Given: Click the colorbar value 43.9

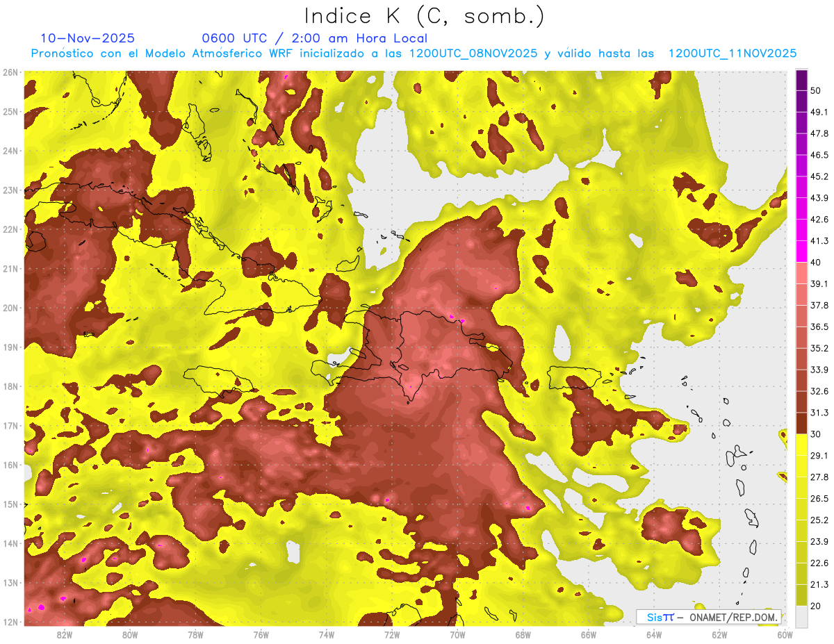Looking at the screenshot, I should [819, 198].
